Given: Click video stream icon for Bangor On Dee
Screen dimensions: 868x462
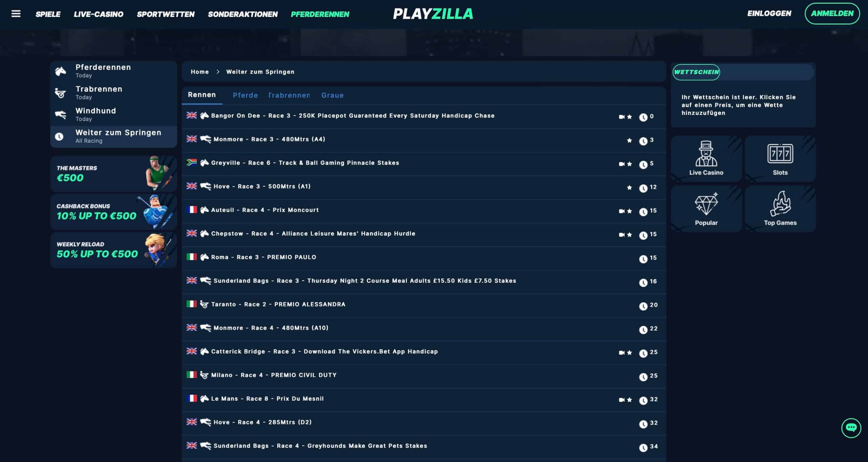Looking at the screenshot, I should [x=622, y=117].
